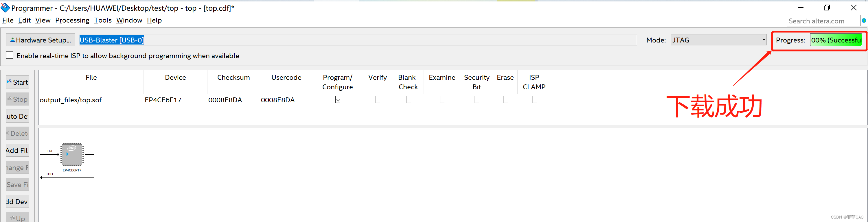Screen dimensions: 868x222
Task: Click the Add File button
Action: 18,150
